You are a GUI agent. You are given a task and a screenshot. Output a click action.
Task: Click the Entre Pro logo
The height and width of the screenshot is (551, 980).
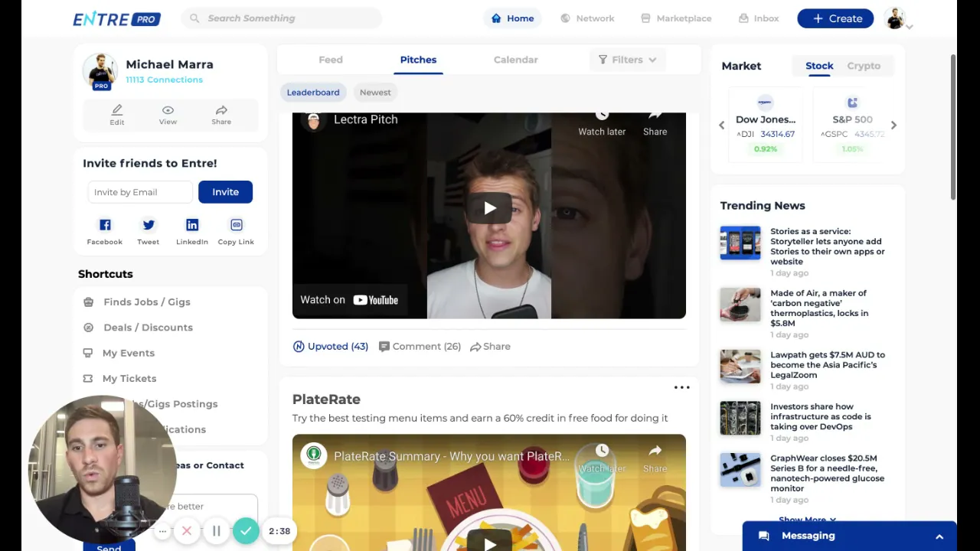pyautogui.click(x=116, y=18)
